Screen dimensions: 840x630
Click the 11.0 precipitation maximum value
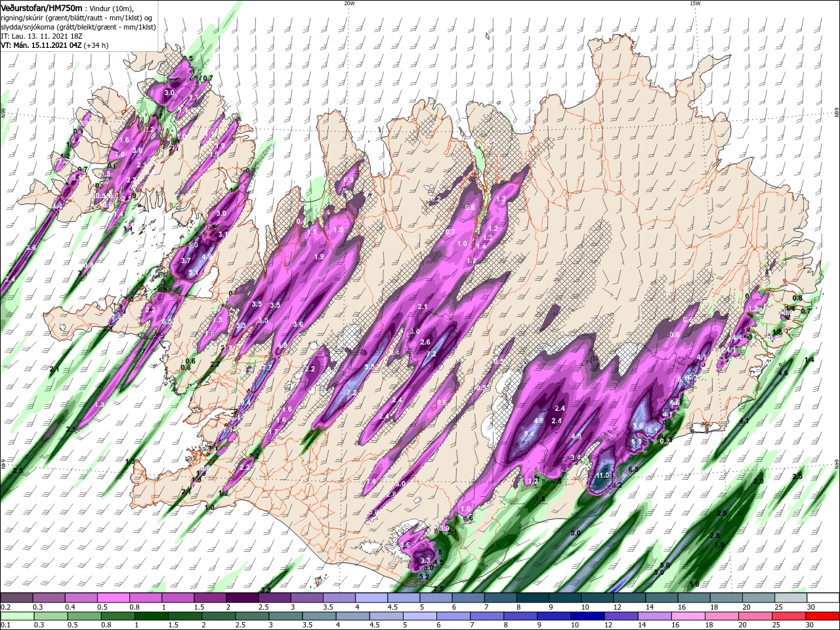[x=602, y=475]
